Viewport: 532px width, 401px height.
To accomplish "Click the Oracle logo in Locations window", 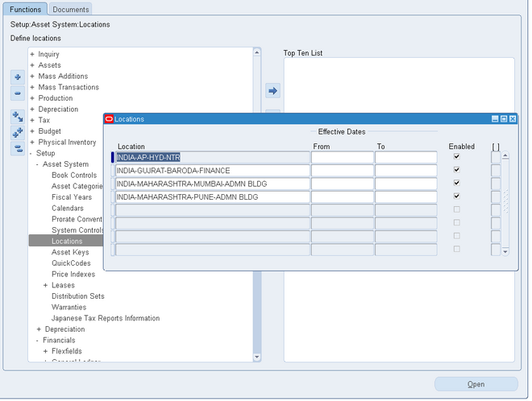I will pyautogui.click(x=109, y=119).
